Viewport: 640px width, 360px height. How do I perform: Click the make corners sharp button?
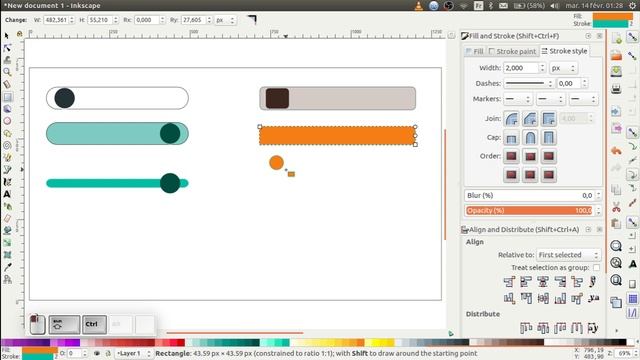click(x=253, y=20)
